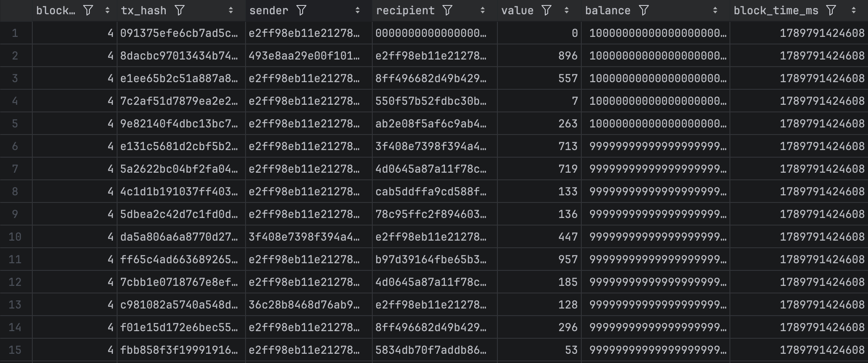The width and height of the screenshot is (868, 363).
Task: Toggle sort arrows on sender column
Action: point(358,10)
